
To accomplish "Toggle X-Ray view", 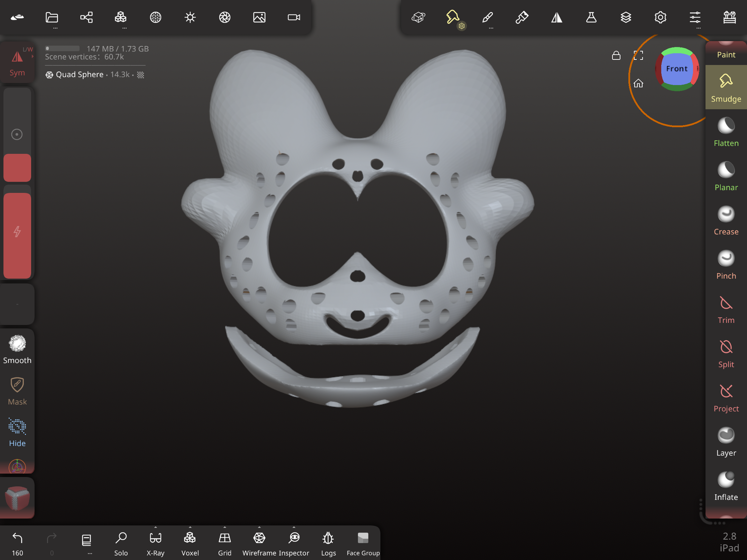I will pos(156,543).
